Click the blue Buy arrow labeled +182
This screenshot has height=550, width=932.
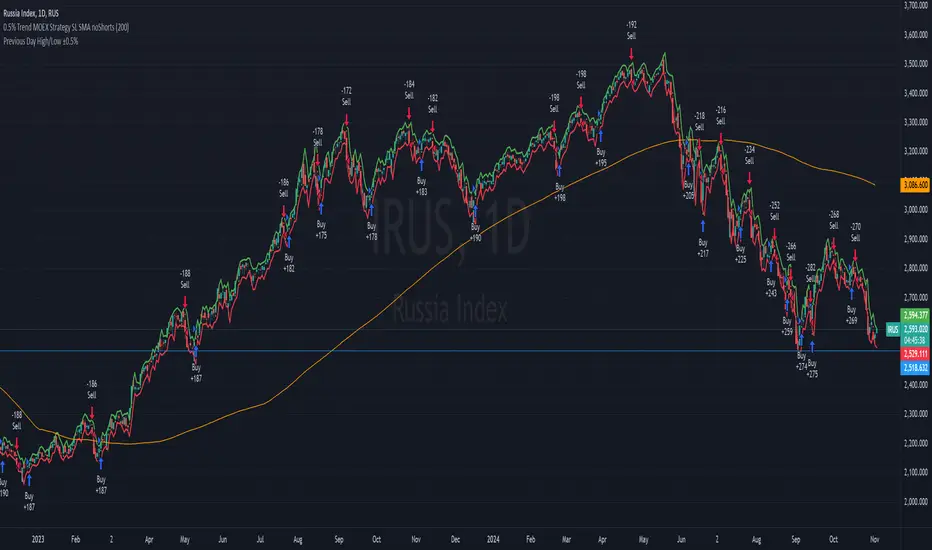[289, 241]
